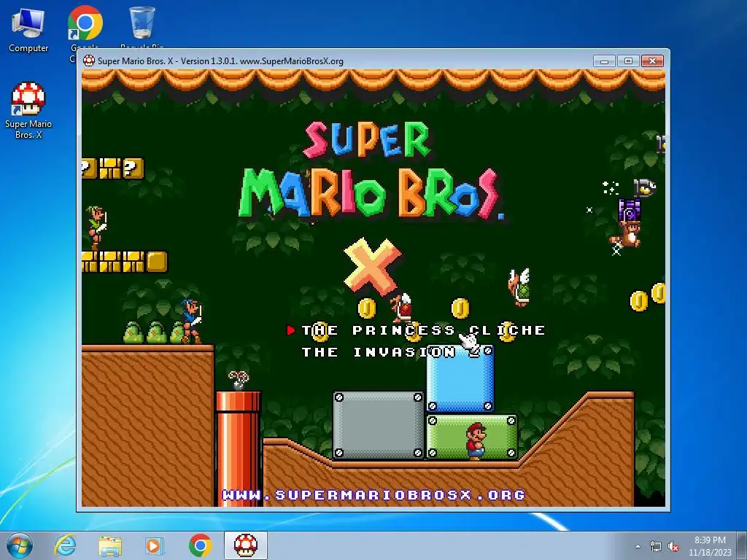Open Windows Explorer folder icon in the taskbar
Image resolution: width=747 pixels, height=560 pixels.
point(110,546)
